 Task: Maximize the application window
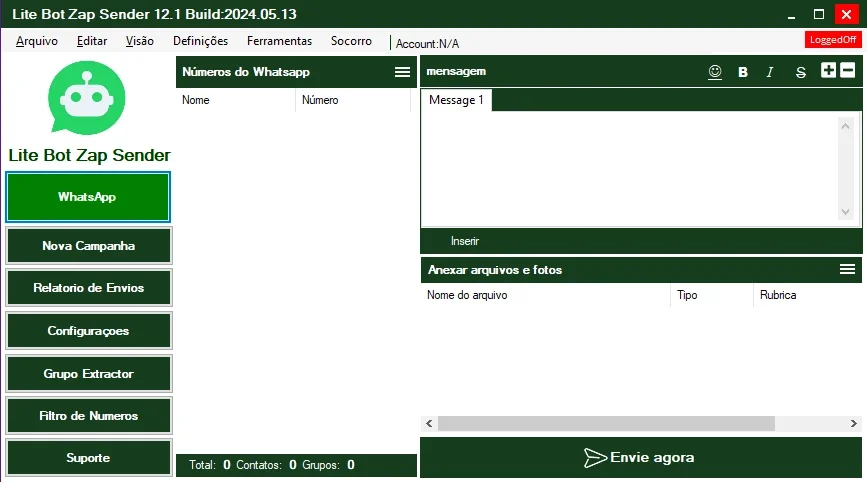point(819,15)
